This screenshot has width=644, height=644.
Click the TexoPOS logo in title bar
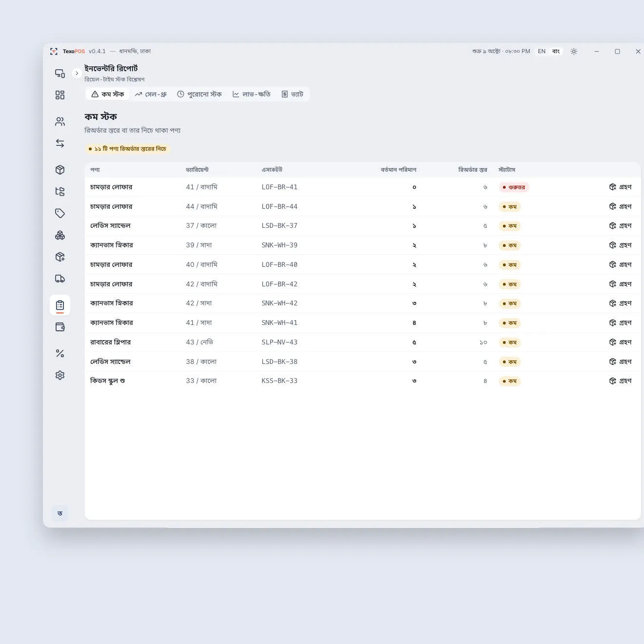[54, 51]
